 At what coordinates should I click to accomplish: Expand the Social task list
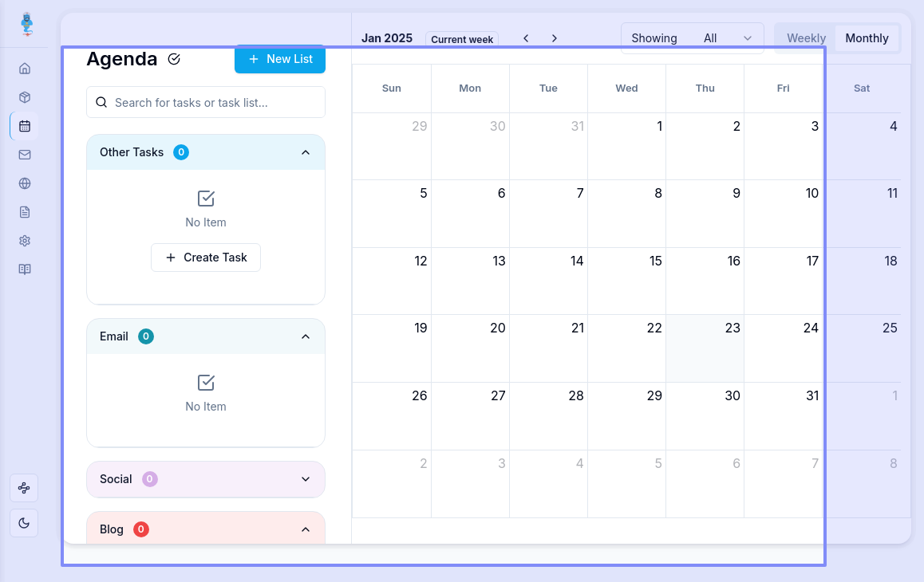click(x=306, y=479)
